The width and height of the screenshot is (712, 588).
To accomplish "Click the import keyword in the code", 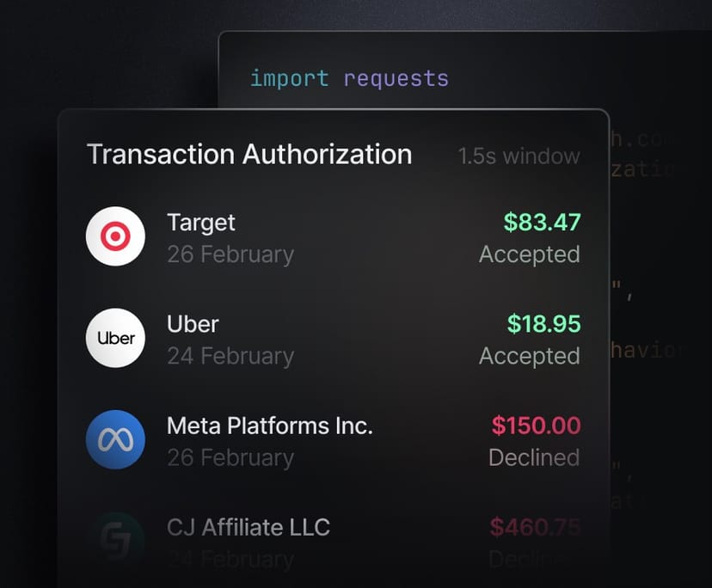I will tap(289, 78).
